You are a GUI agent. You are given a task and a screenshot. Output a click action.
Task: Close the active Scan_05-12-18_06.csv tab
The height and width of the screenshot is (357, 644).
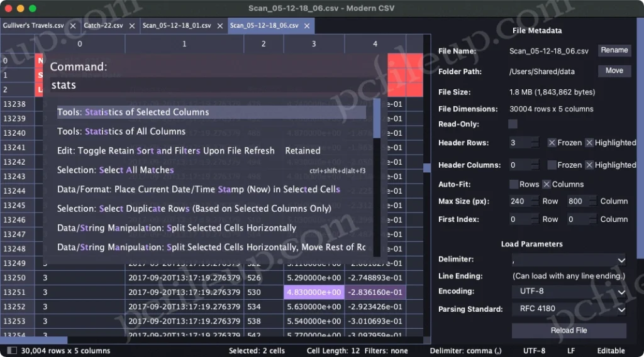tap(307, 26)
